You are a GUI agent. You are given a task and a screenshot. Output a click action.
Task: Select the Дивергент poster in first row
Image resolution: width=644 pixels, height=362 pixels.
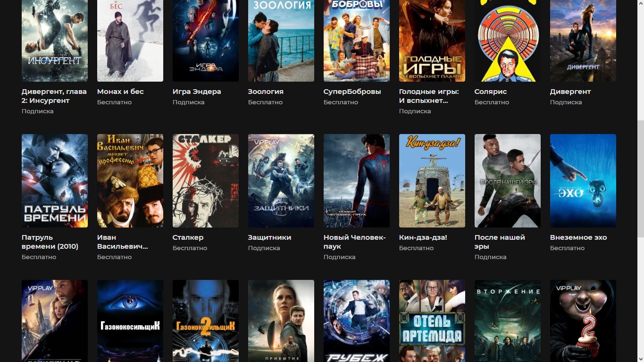pos(583,41)
